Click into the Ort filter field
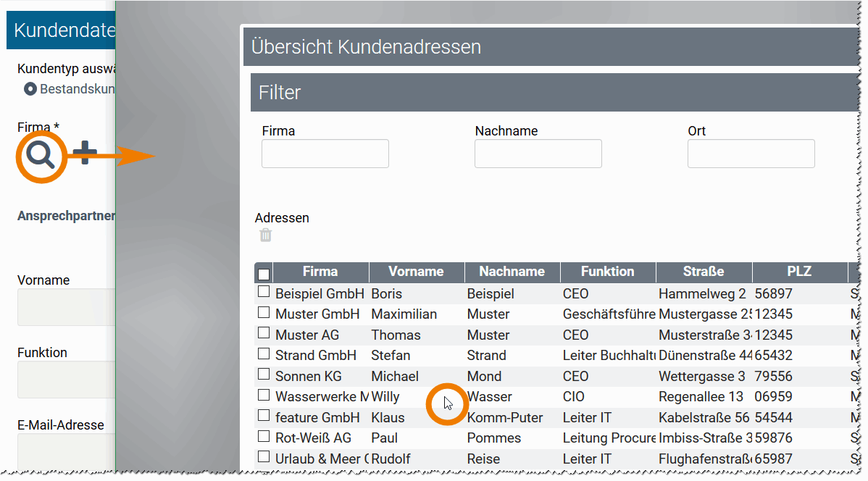This screenshot has width=868, height=481. pos(751,153)
